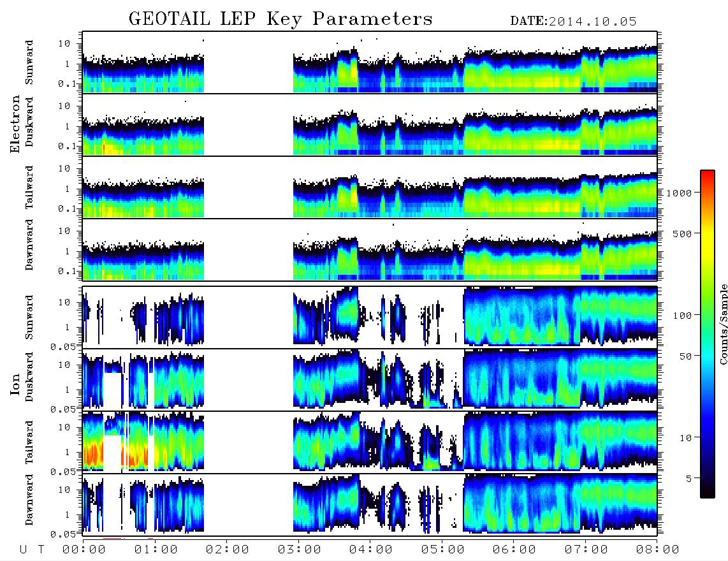This screenshot has height=561, width=728.
Task: Click the "500" color bar tick label
Action: click(x=682, y=233)
